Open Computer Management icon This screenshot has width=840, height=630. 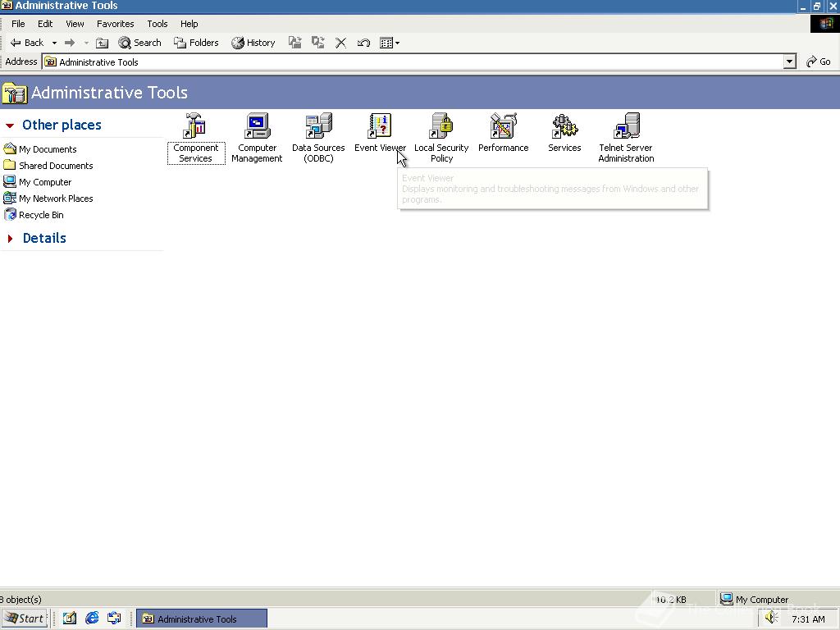pyautogui.click(x=257, y=137)
